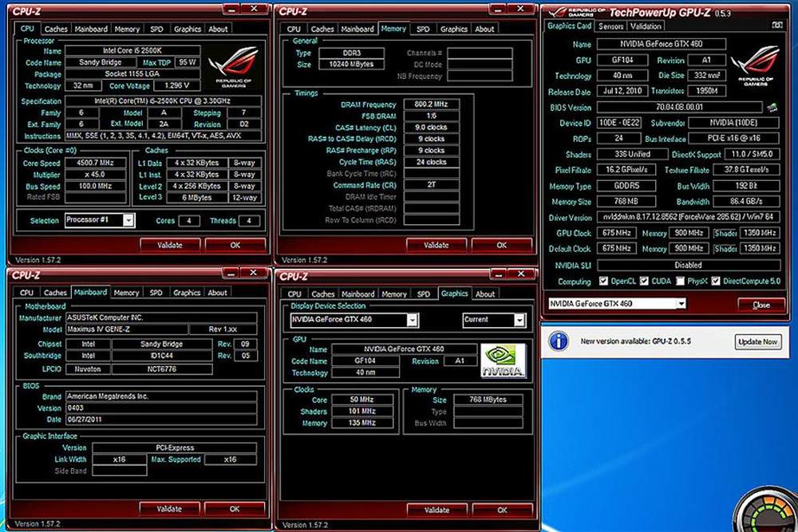This screenshot has width=798, height=532.
Task: Click OK in the CPU-Z Memory window
Action: pyautogui.click(x=501, y=245)
